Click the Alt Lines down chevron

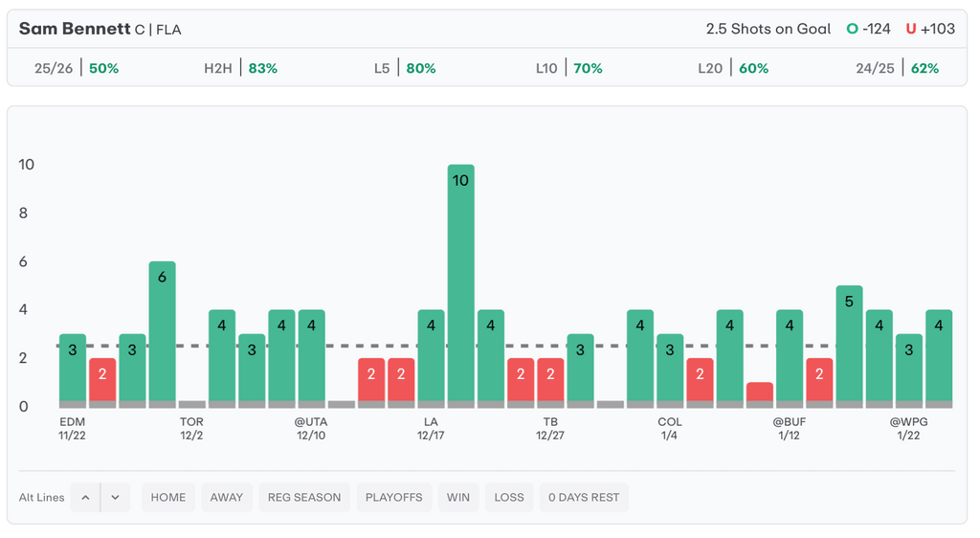[115, 498]
